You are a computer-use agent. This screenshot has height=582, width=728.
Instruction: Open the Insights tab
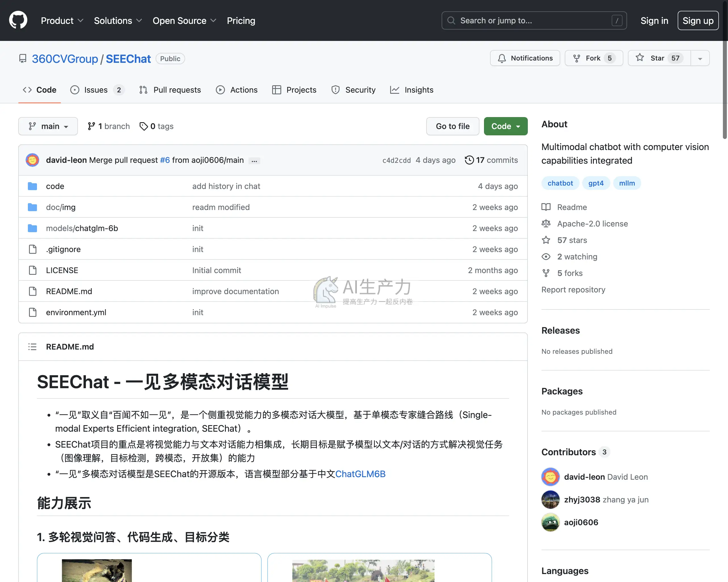point(411,90)
